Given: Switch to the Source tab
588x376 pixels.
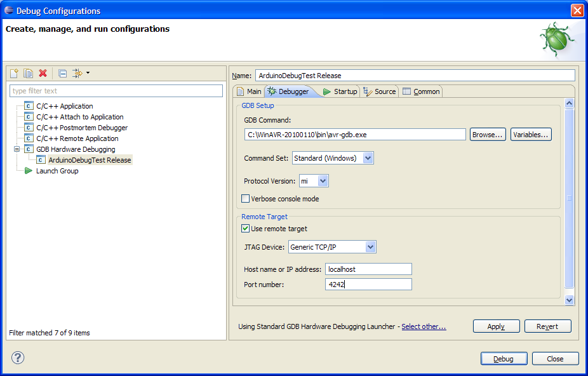Looking at the screenshot, I should [x=380, y=91].
